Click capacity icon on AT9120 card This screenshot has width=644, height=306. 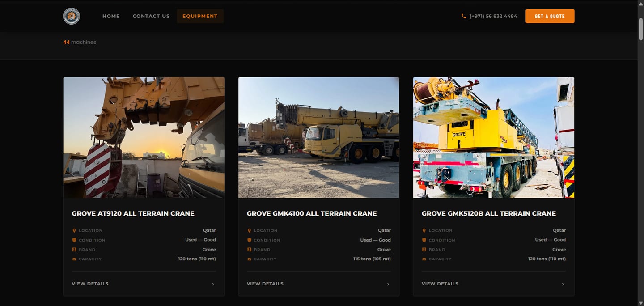[74, 259]
